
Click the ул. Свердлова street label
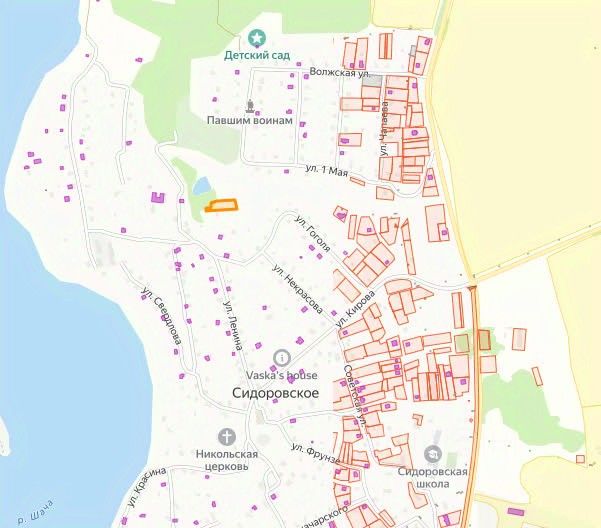161,315
